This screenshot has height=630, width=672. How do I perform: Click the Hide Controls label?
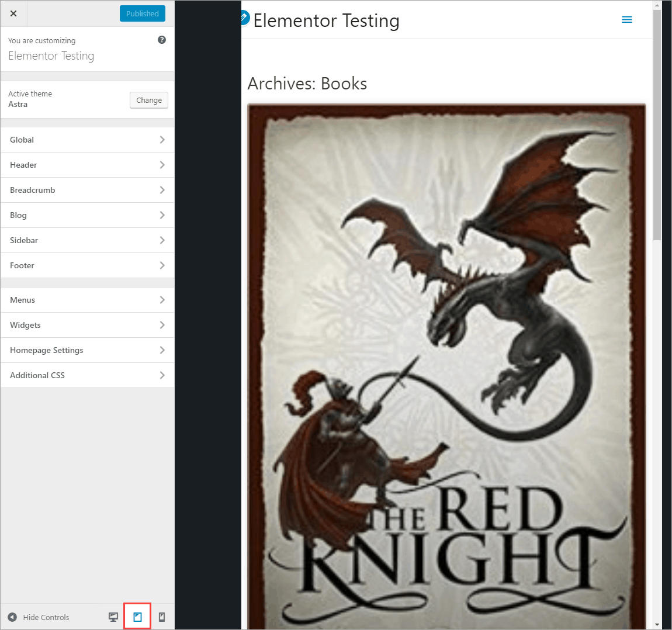click(46, 617)
